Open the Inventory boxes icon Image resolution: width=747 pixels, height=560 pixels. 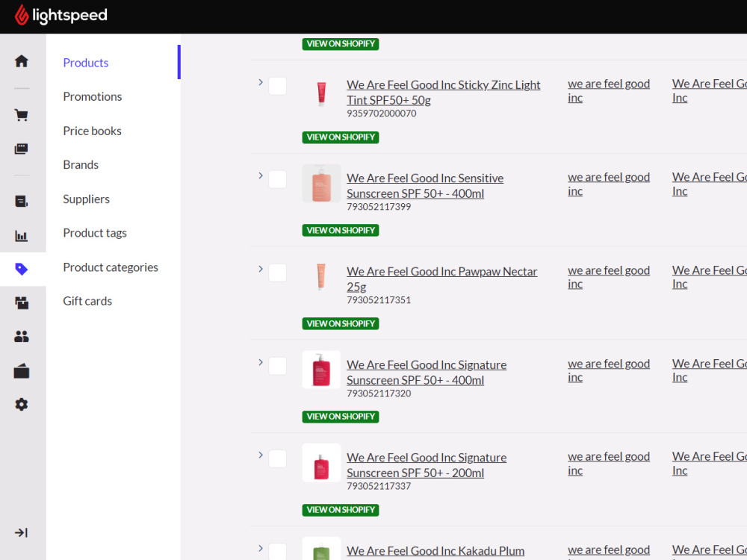coord(22,303)
